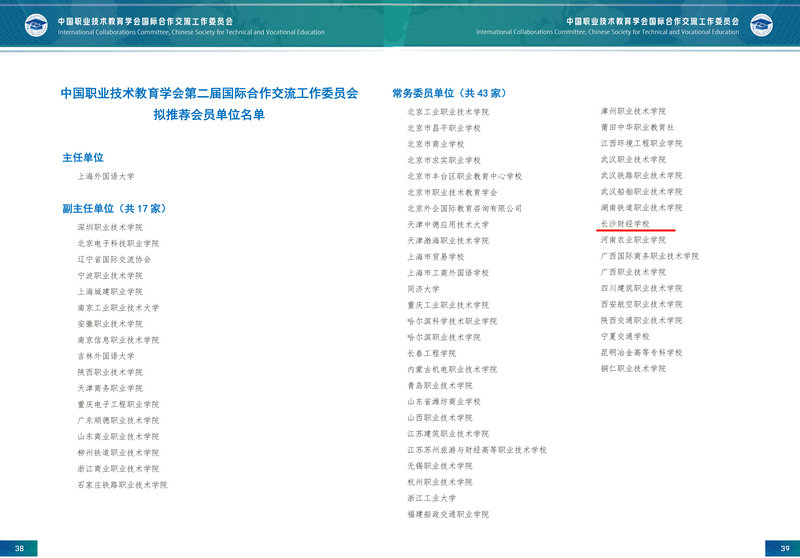
Task: Click the entry '哈尔滨科学技术职业学院'
Action: coord(452,321)
